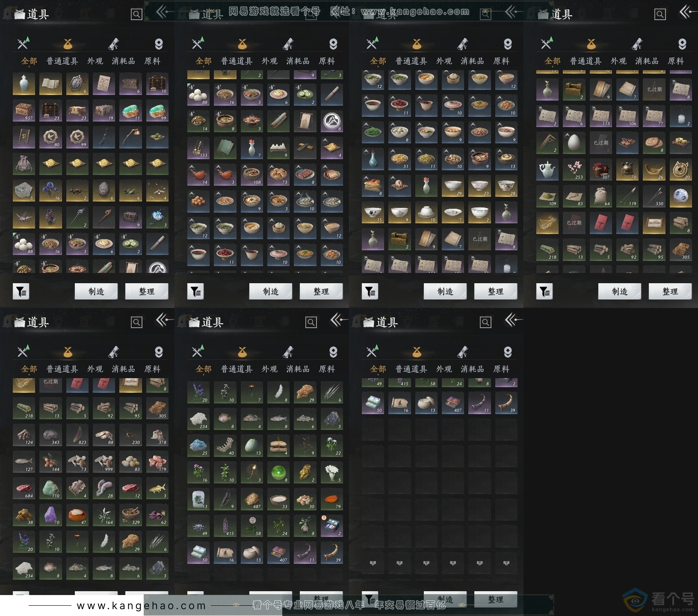
Task: Select white teapot item in top-right panel
Action: pos(547,169)
